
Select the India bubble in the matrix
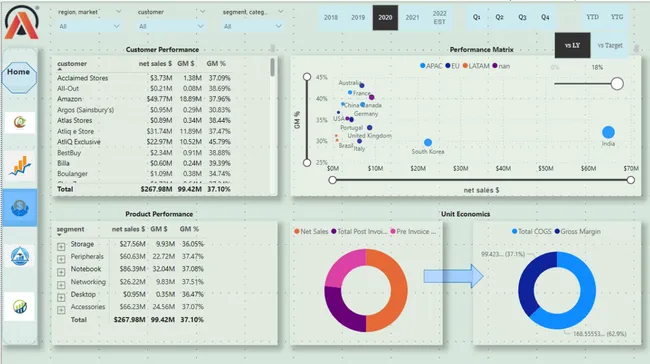point(608,132)
